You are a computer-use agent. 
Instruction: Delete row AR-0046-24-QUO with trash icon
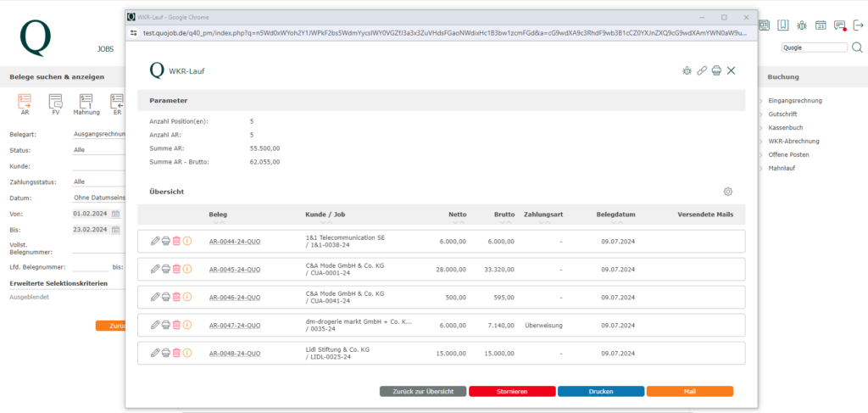(176, 298)
